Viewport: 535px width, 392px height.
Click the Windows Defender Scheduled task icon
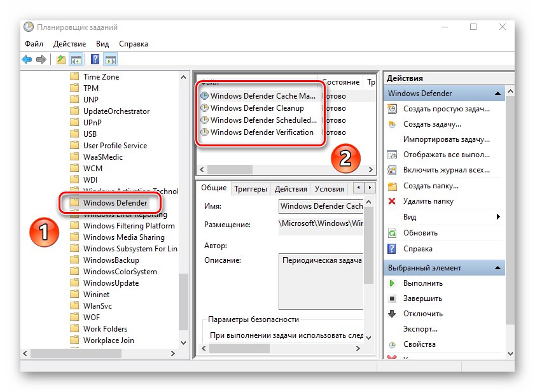tap(204, 120)
